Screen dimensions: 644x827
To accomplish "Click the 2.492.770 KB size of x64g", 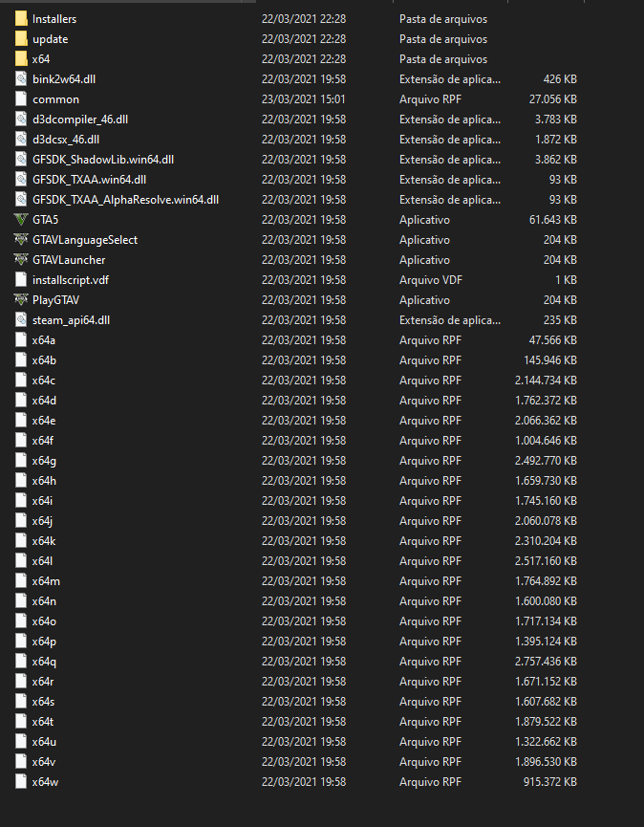I will 546,461.
